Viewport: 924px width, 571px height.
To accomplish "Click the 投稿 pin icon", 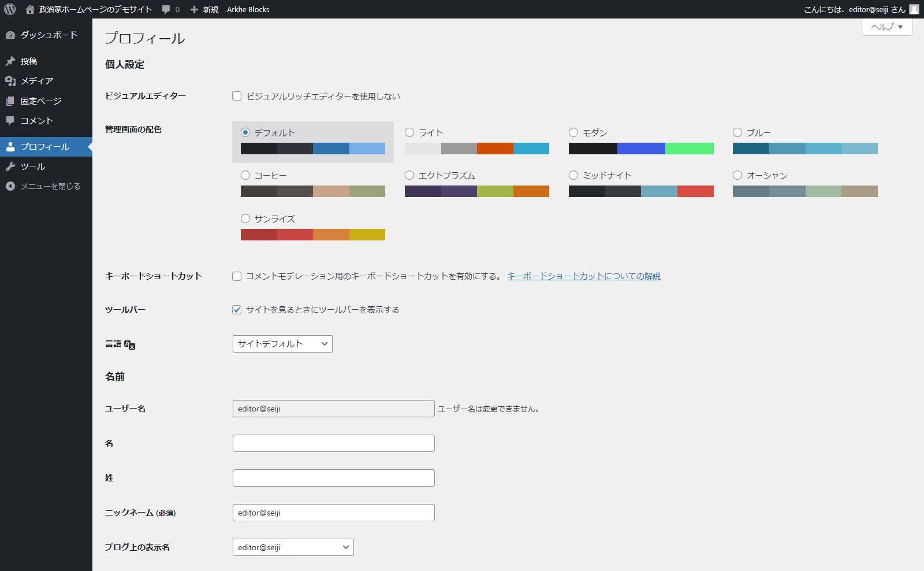I will [x=10, y=61].
